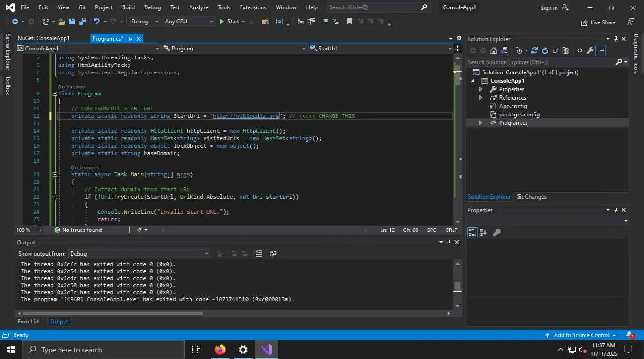Click Clear All icon in Output panel

258,253
